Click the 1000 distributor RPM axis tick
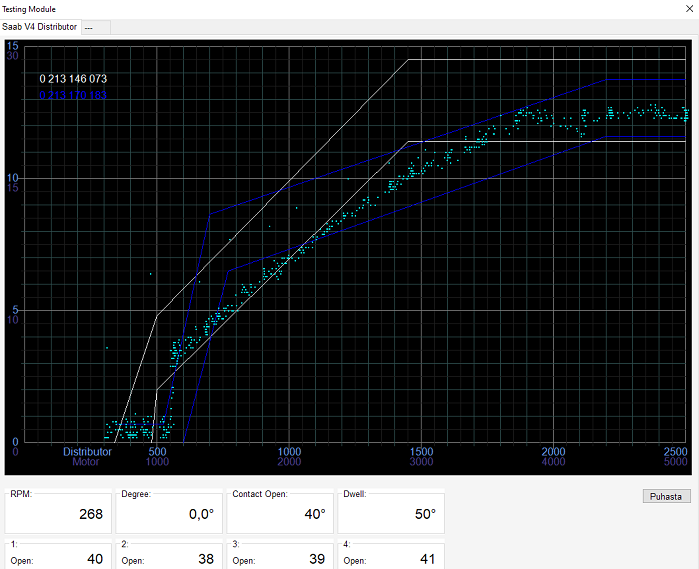699x569 pixels. click(x=289, y=451)
